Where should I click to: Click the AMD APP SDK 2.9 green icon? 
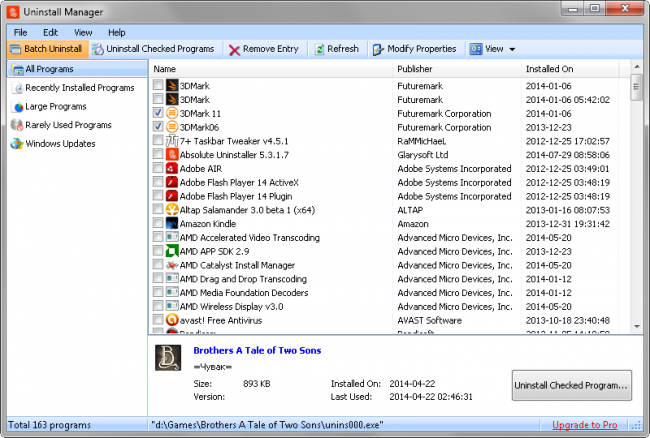[172, 251]
